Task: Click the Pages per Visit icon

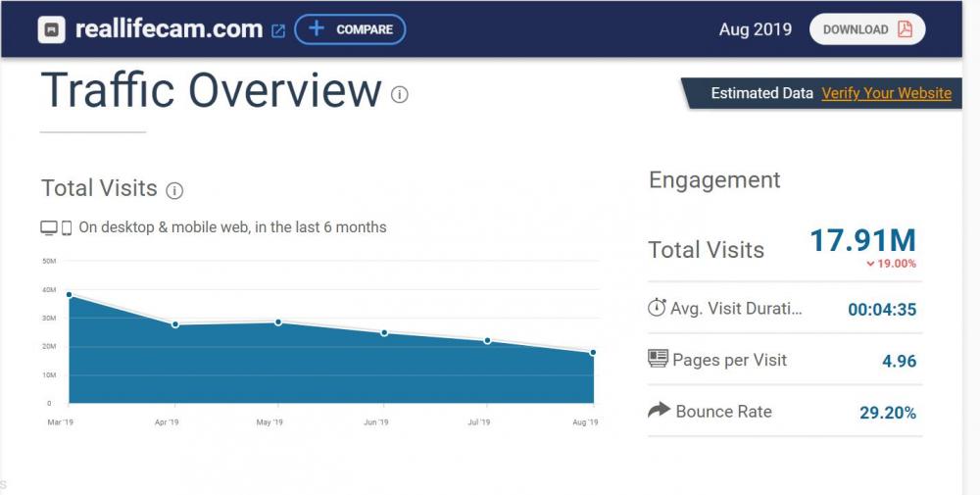Action: pyautogui.click(x=658, y=359)
